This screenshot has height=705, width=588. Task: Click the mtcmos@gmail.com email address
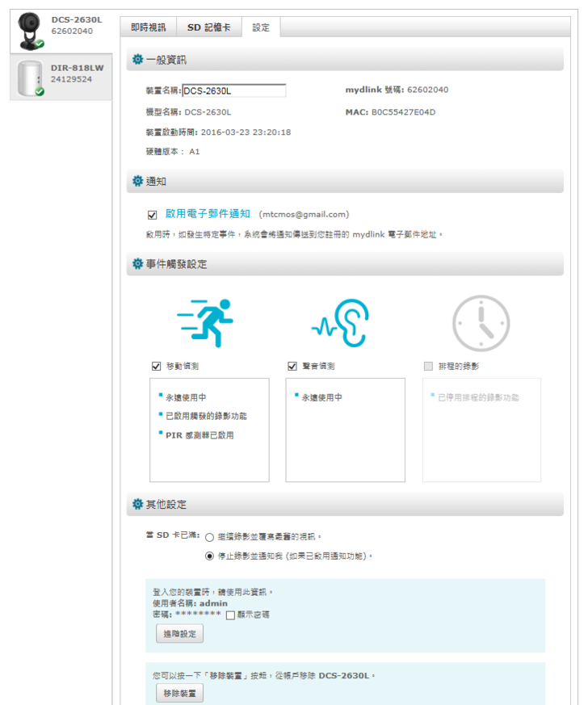[304, 215]
